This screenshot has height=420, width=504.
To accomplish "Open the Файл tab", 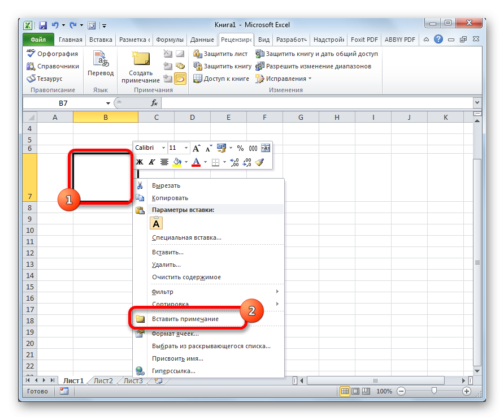I will pos(38,40).
